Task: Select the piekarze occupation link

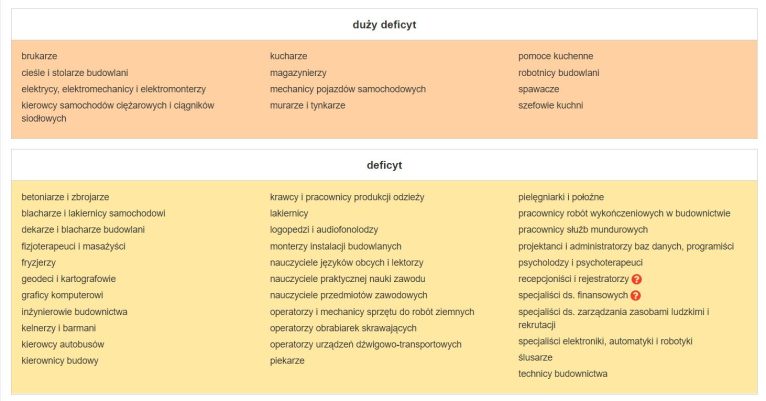Action: pyautogui.click(x=287, y=360)
